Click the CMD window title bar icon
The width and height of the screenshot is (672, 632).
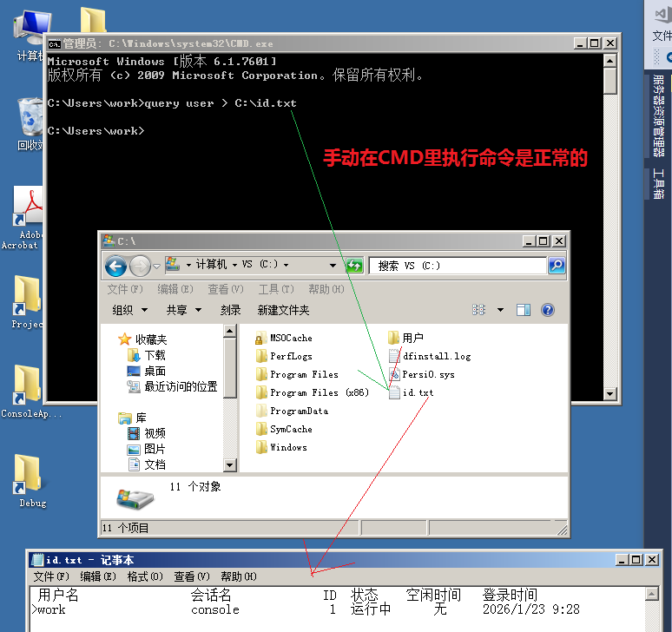[x=55, y=43]
